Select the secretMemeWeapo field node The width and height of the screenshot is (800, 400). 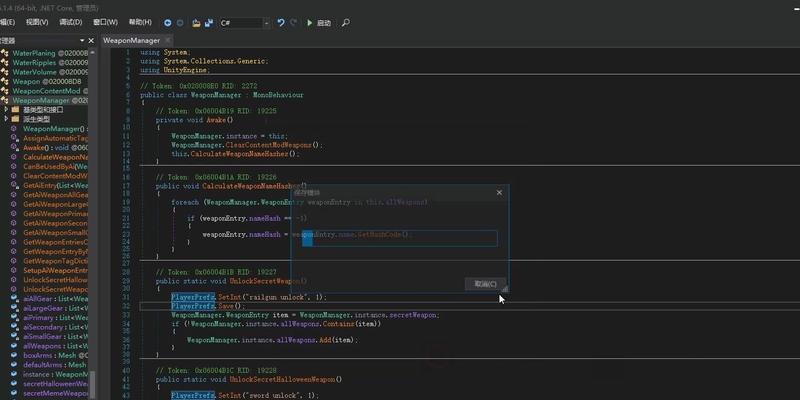click(x=55, y=393)
